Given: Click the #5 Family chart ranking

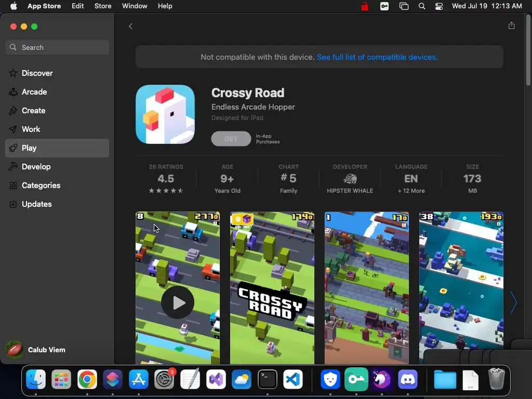Looking at the screenshot, I should [289, 179].
